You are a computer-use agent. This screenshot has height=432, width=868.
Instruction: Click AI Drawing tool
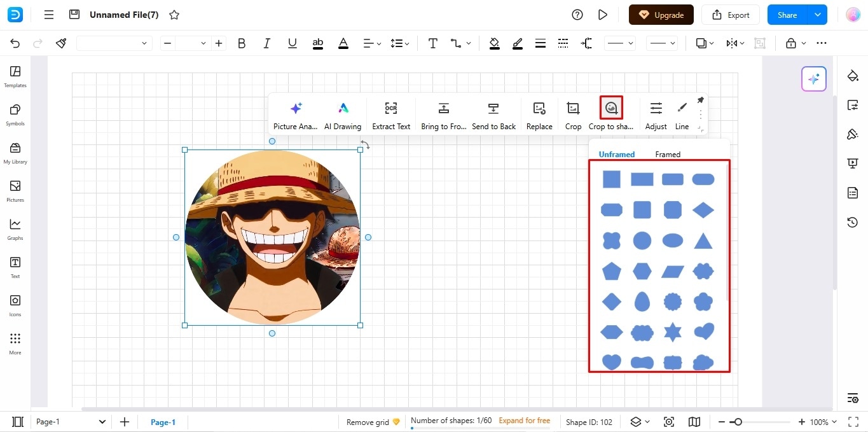click(x=343, y=115)
